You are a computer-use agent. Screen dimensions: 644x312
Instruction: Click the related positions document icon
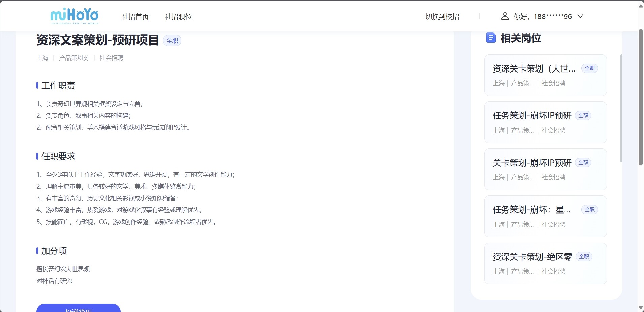491,38
